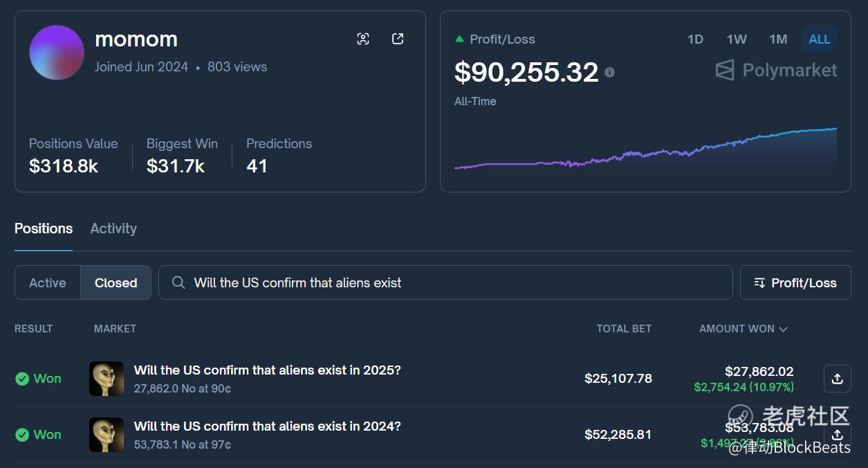The width and height of the screenshot is (868, 468).
Task: Click the momom gradient profile avatar
Action: (57, 53)
